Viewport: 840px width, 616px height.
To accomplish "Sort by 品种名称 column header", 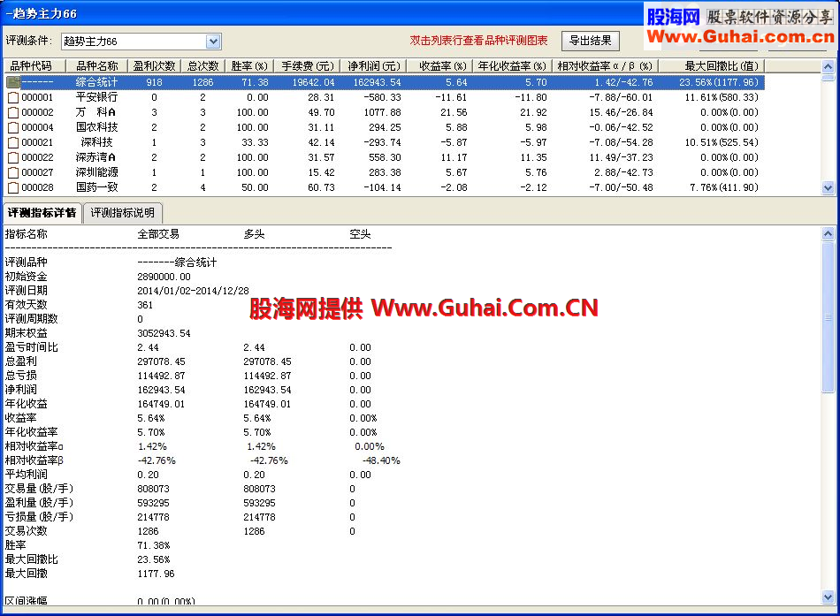I will click(96, 66).
